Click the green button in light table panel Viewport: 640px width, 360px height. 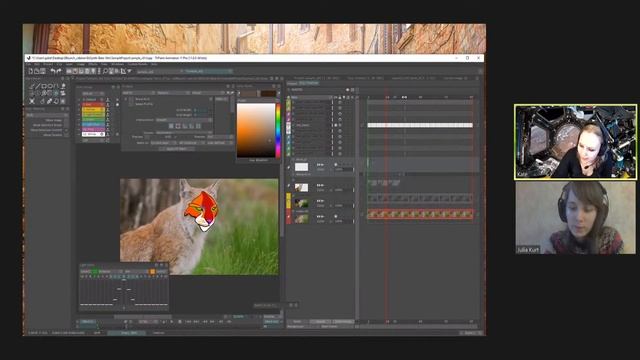coord(95,271)
